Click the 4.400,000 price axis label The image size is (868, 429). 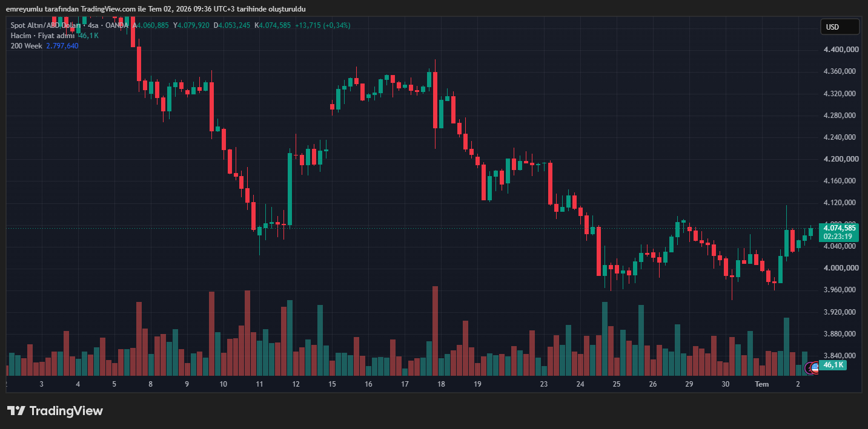(841, 50)
